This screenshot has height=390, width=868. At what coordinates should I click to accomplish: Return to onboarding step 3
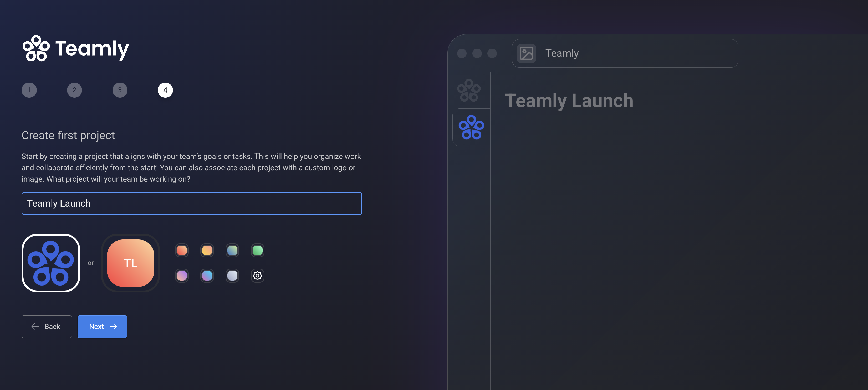[120, 90]
